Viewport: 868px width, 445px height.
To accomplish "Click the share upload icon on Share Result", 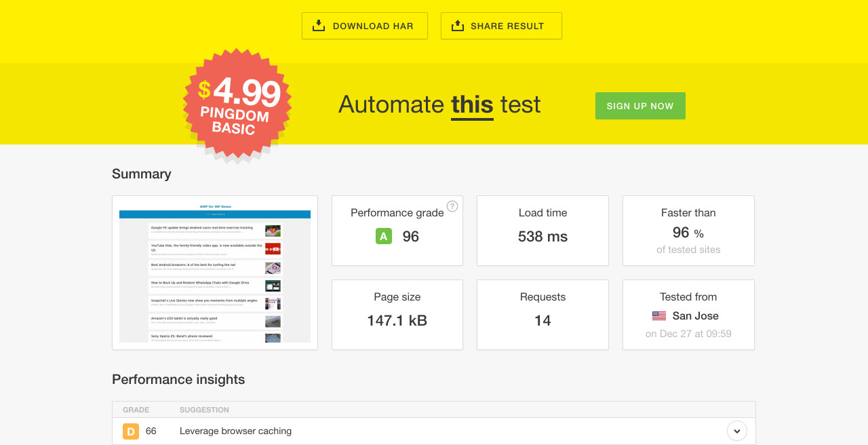I will pyautogui.click(x=458, y=26).
